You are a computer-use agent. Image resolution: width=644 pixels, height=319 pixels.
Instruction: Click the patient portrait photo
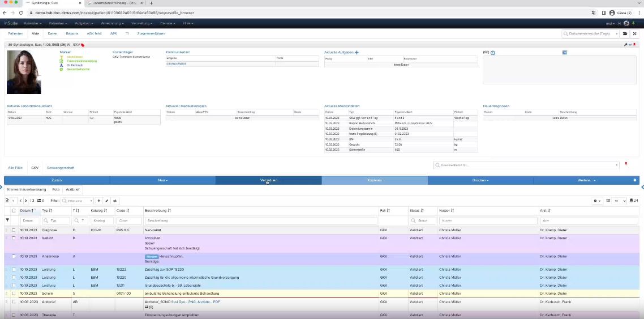tap(24, 72)
